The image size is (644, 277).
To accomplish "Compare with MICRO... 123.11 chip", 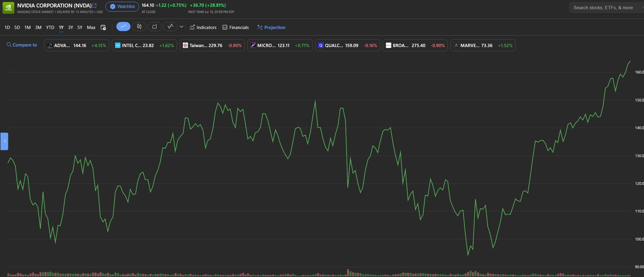I will (280, 45).
